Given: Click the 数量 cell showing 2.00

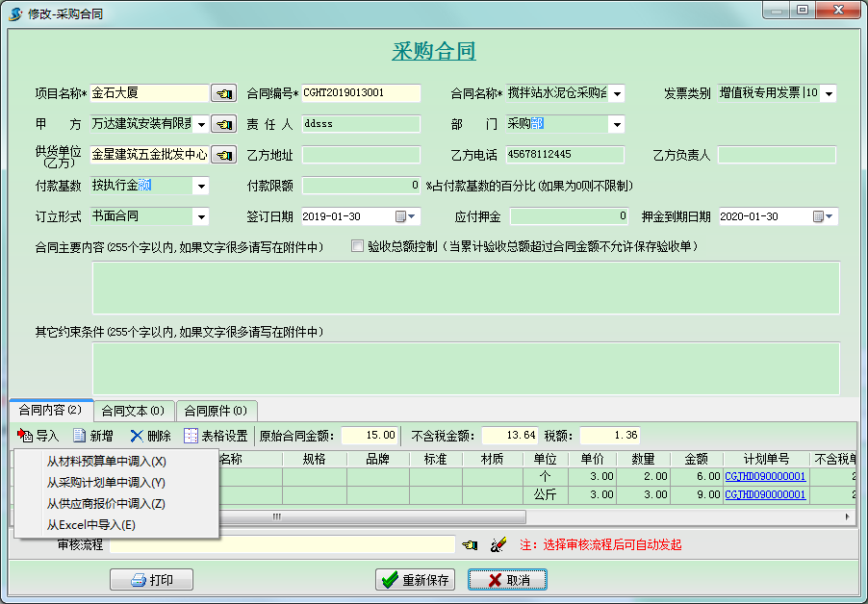Looking at the screenshot, I should (643, 476).
